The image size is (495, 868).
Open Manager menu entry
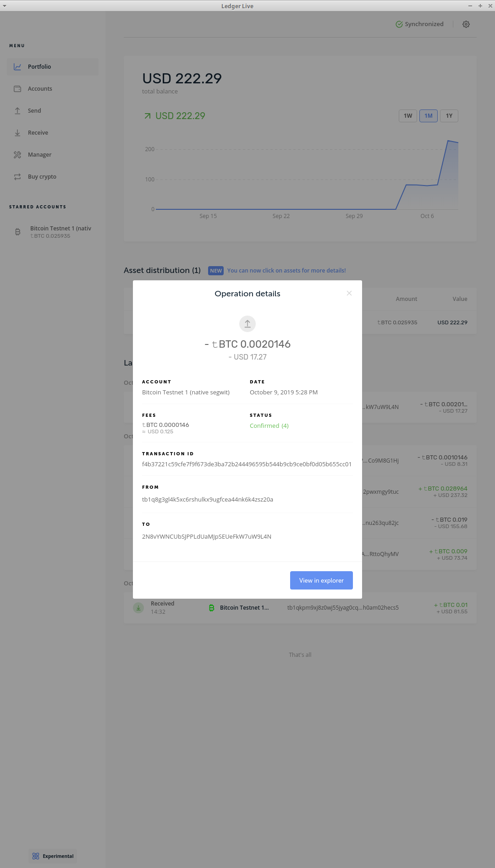(53, 155)
